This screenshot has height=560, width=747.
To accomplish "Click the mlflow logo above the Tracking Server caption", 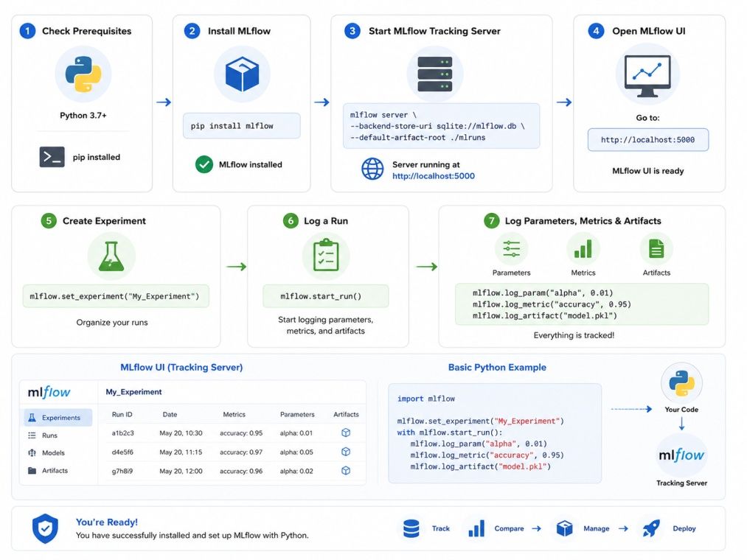I will pos(681,455).
